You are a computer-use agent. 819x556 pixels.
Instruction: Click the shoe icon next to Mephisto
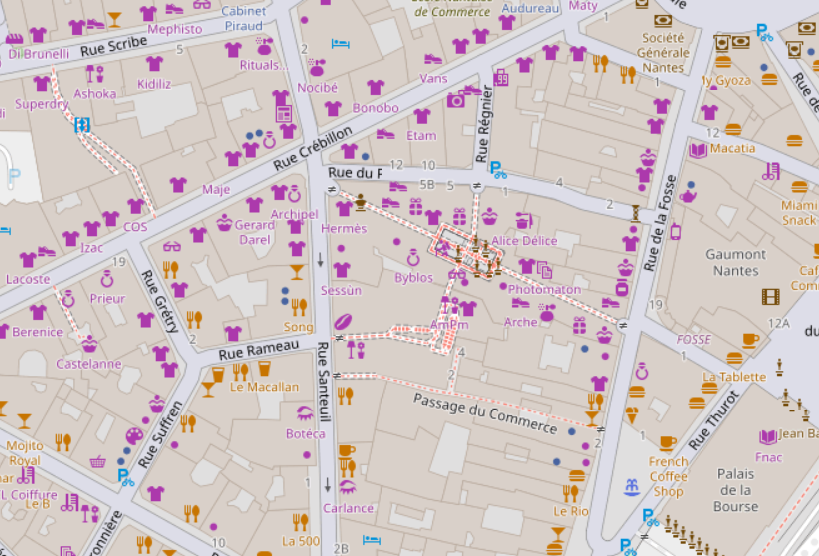coord(174,9)
